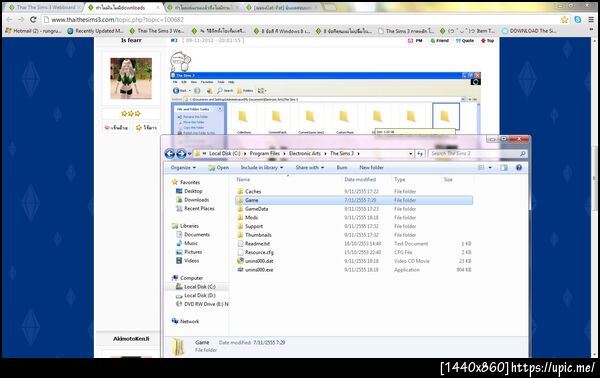Go back in the Chrome browser
This screenshot has width=600, height=378.
(9, 20)
